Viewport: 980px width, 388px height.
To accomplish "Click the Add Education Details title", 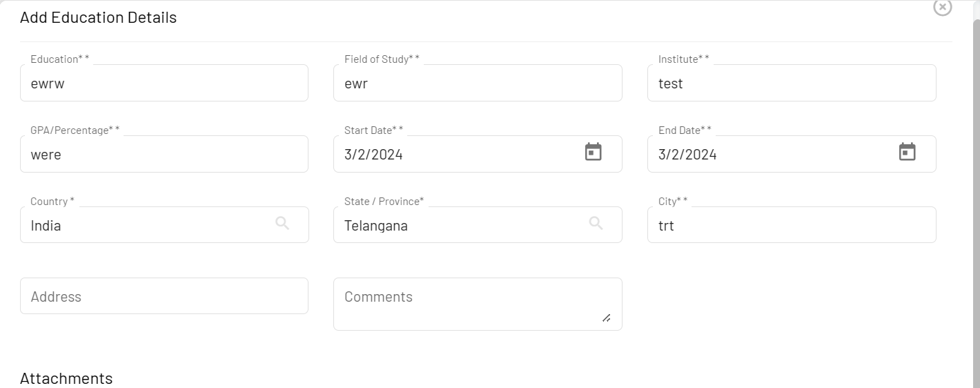I will pyautogui.click(x=98, y=18).
